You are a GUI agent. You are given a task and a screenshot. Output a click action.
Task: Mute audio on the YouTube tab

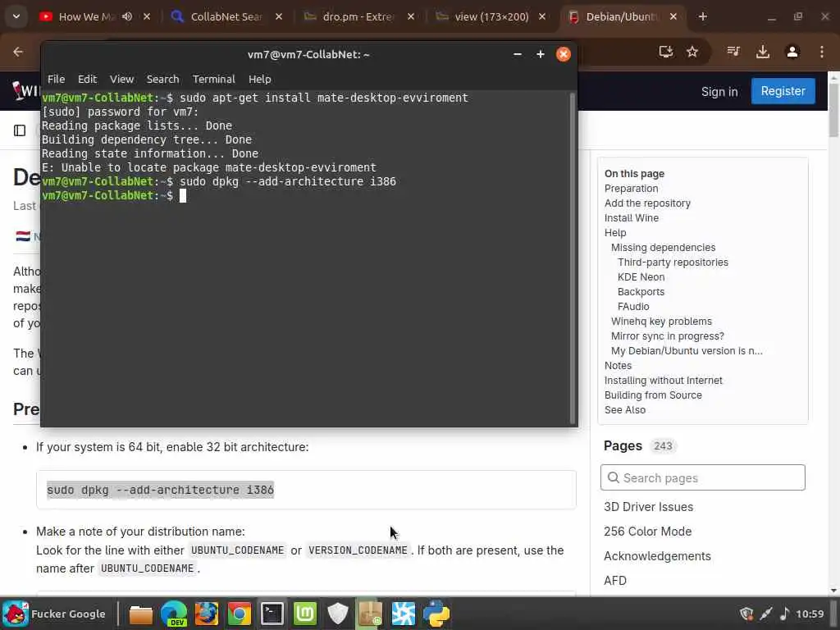coord(127,16)
